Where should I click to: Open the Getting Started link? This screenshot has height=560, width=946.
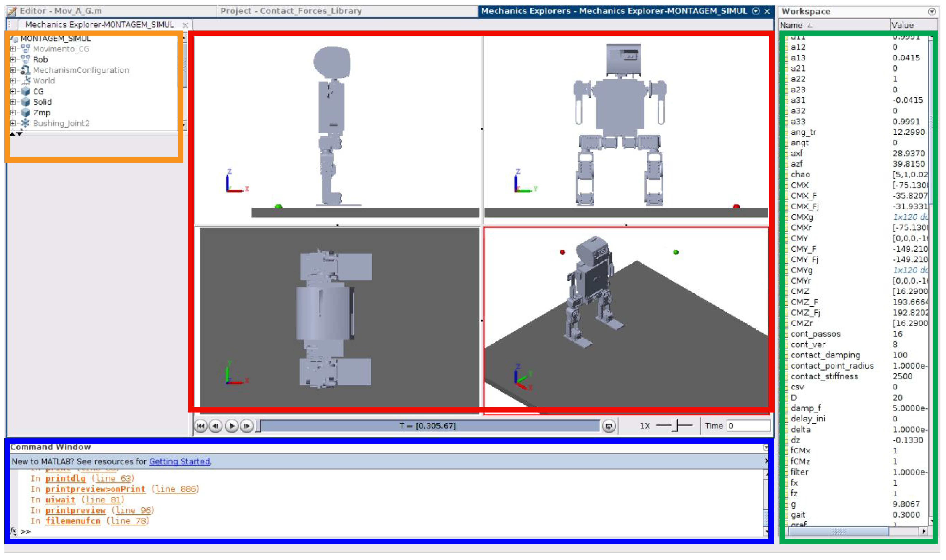(x=180, y=461)
